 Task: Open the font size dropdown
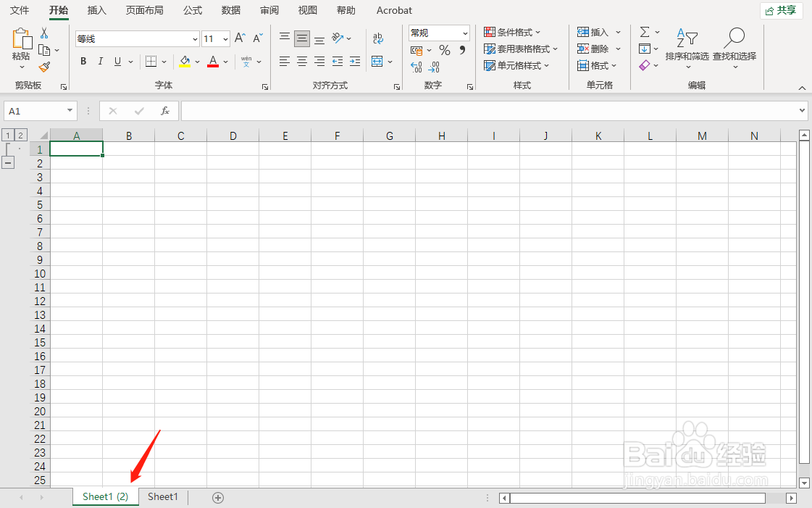[226, 39]
